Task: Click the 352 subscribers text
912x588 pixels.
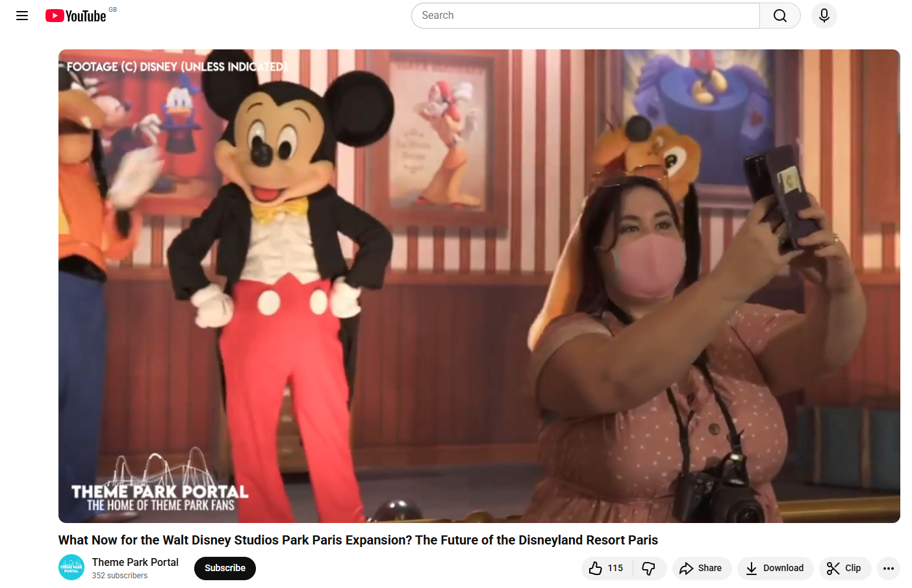Action: click(x=120, y=576)
